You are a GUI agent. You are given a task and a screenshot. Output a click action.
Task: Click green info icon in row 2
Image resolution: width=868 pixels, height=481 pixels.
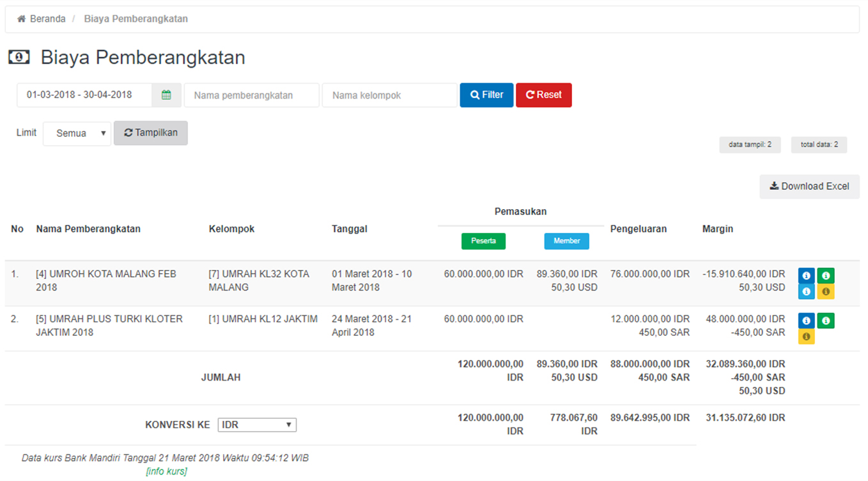826,320
